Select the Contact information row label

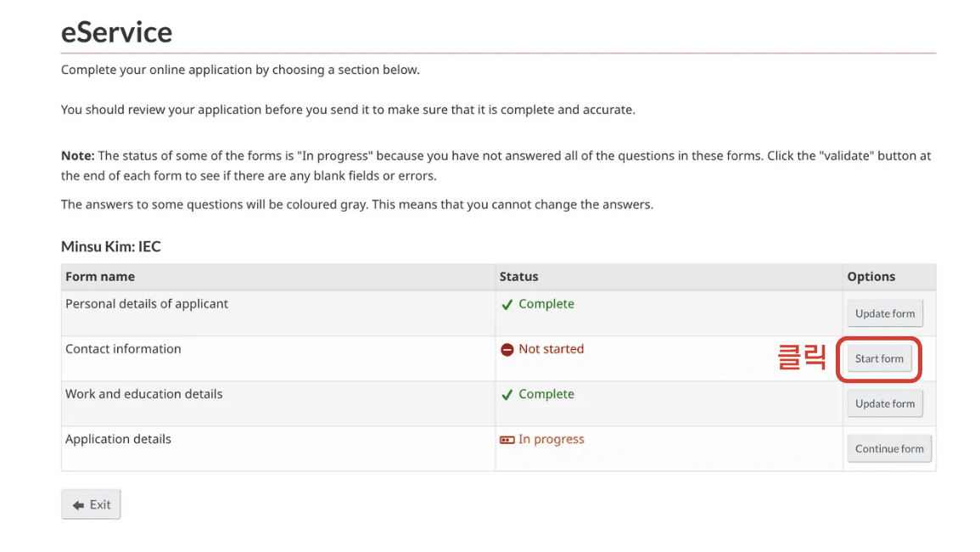123,349
